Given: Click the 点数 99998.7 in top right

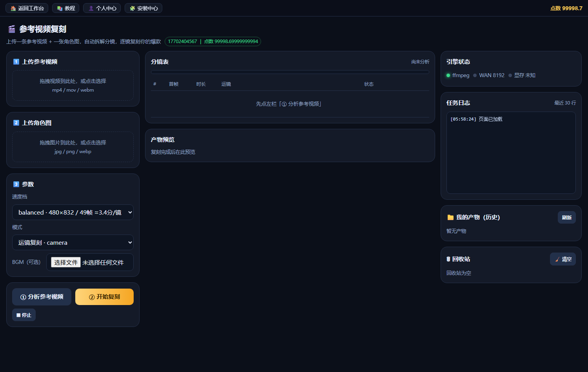Looking at the screenshot, I should pyautogui.click(x=566, y=8).
